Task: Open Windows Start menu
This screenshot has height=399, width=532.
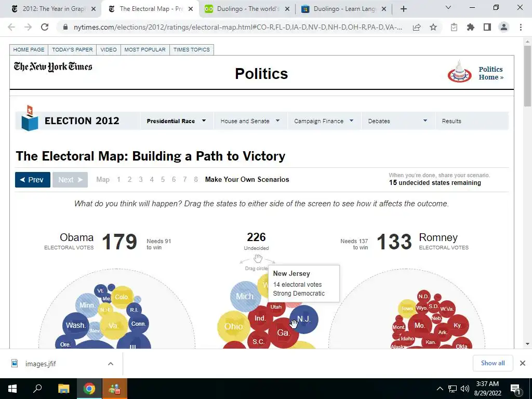Action: click(12, 389)
